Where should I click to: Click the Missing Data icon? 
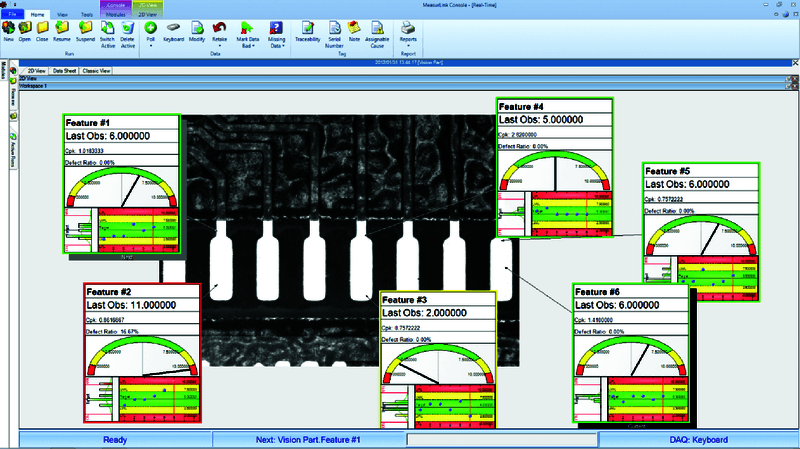coord(276,28)
